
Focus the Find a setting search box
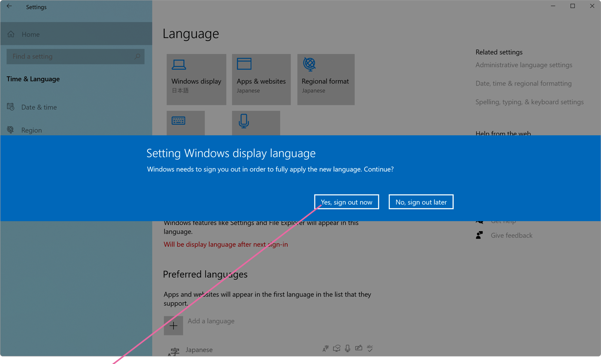click(76, 56)
